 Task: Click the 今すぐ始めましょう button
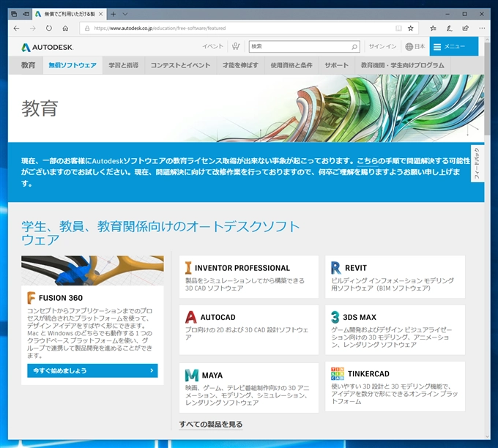click(92, 370)
